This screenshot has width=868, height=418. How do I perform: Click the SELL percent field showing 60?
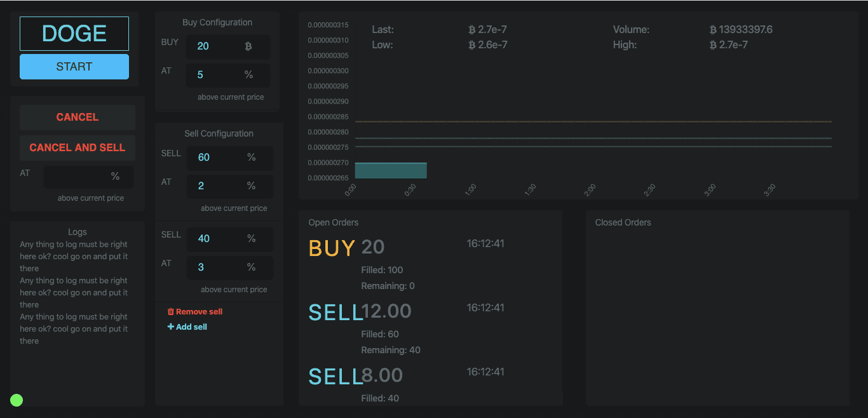pos(230,158)
